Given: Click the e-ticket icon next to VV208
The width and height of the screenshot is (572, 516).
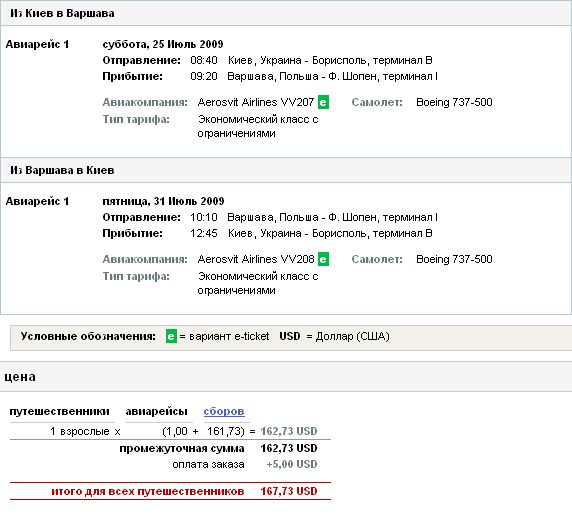Looking at the screenshot, I should (x=323, y=259).
